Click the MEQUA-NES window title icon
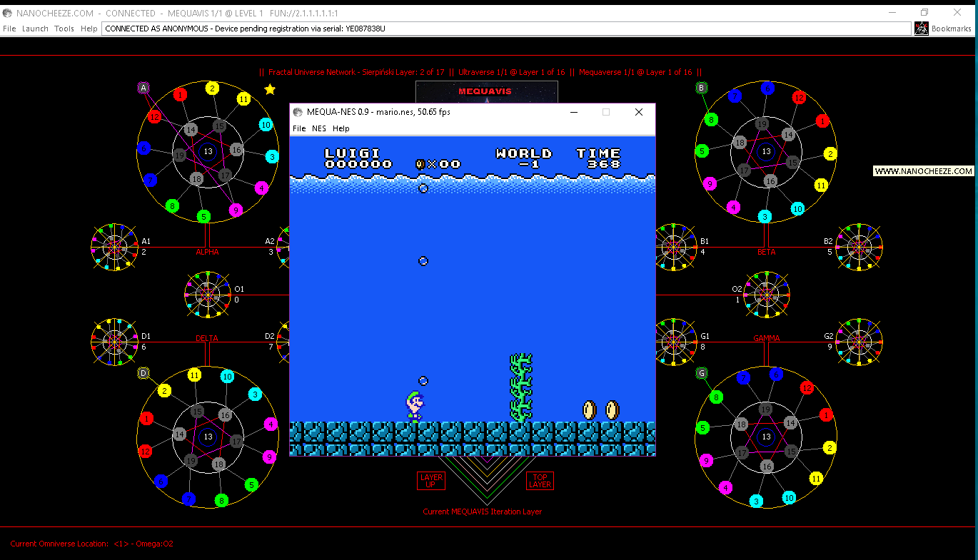978x560 pixels. 298,112
